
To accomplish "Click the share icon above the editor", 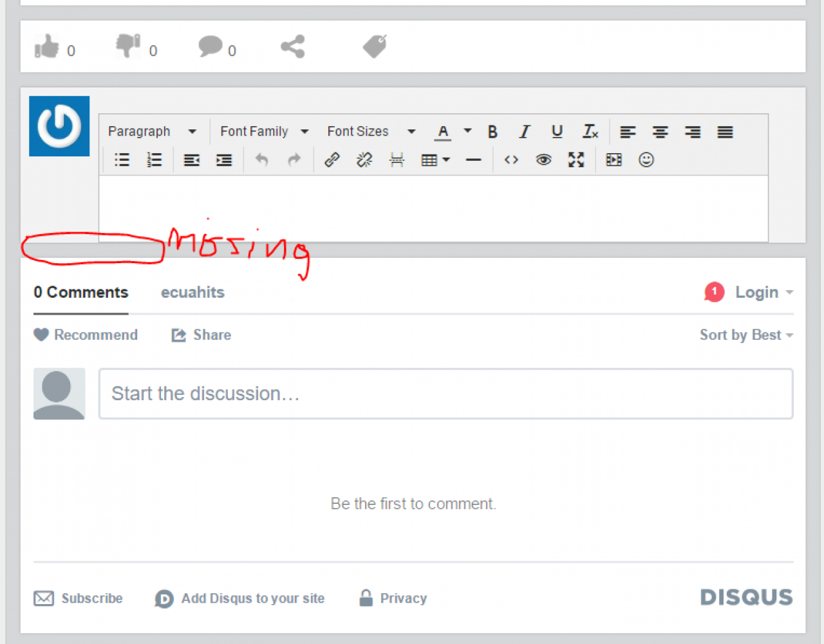I will pyautogui.click(x=292, y=46).
